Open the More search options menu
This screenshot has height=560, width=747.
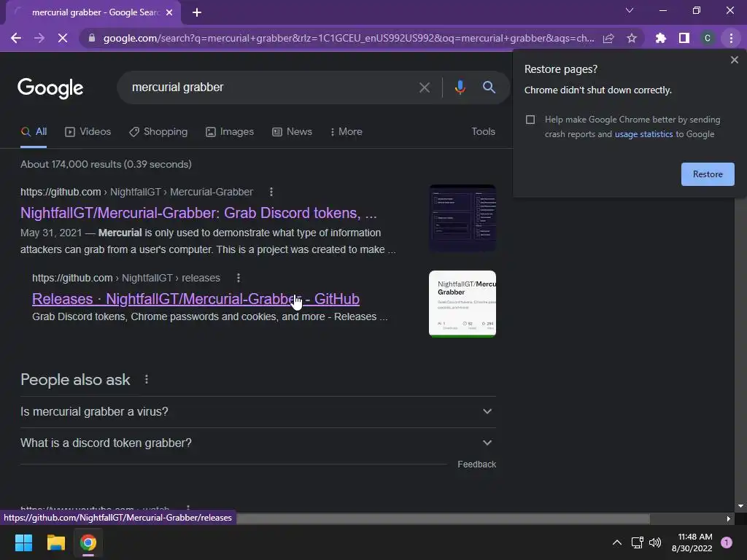pyautogui.click(x=347, y=132)
